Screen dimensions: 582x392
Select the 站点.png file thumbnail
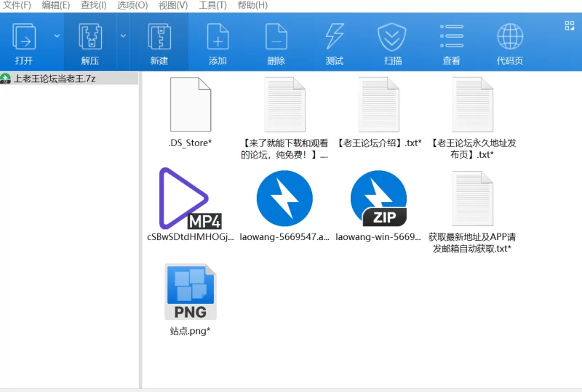click(191, 292)
